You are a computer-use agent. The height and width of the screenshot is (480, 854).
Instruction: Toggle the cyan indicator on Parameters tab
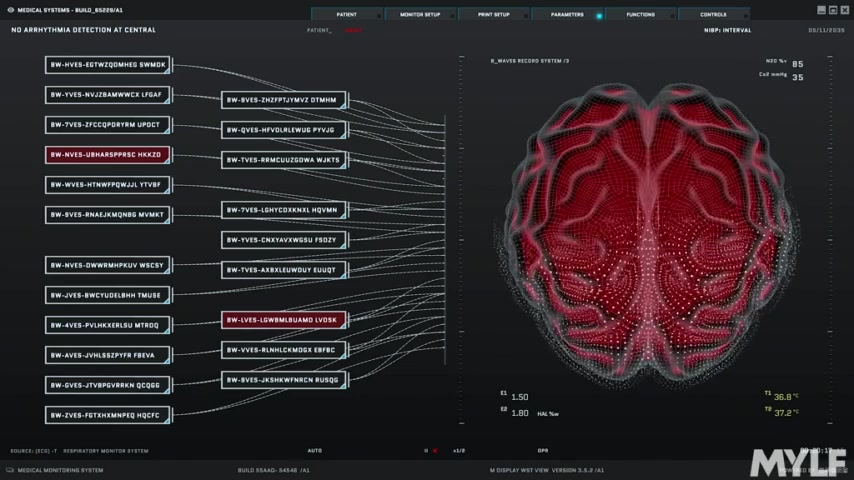click(x=599, y=16)
